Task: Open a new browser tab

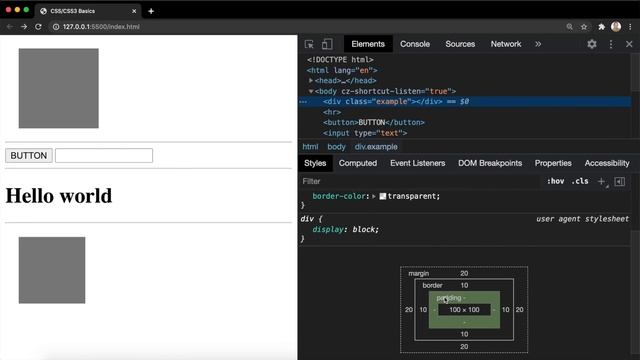Action: tap(151, 11)
